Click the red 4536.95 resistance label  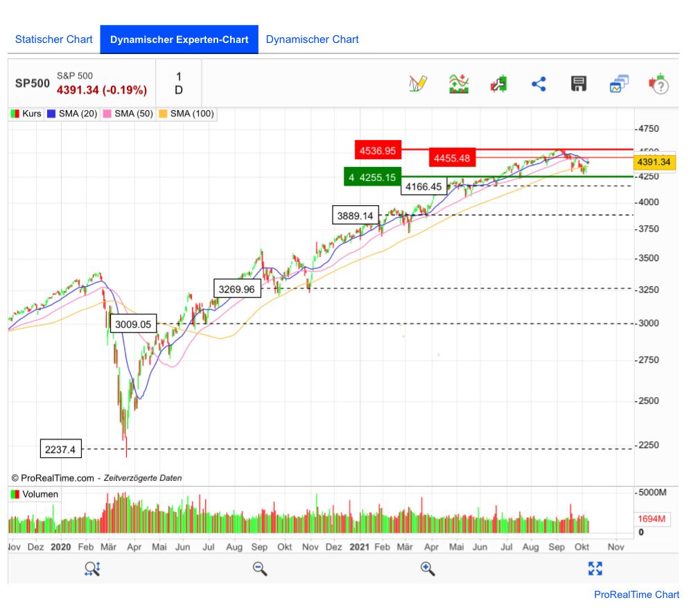378,150
